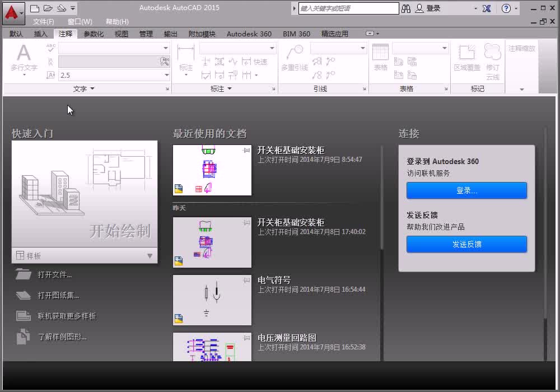Viewport: 560px width, 392px height.
Task: Switch to the 插入 ribbon tab
Action: click(x=40, y=34)
